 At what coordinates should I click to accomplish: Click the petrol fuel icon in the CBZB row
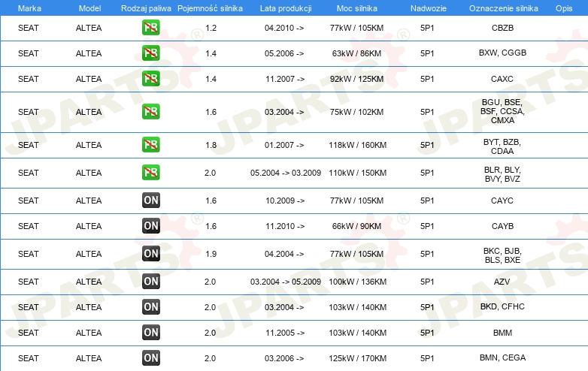pyautogui.click(x=150, y=28)
